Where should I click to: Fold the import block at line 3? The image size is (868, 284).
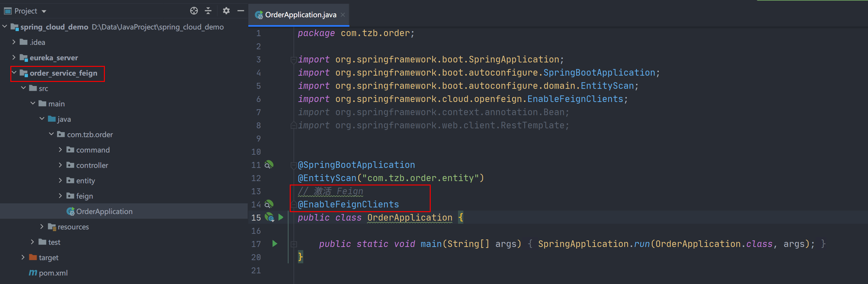(x=294, y=60)
